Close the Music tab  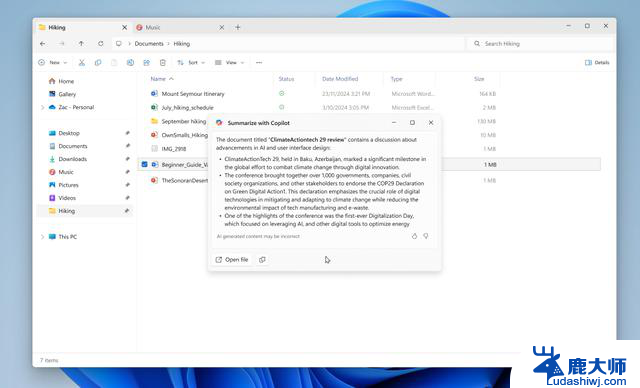click(222, 27)
